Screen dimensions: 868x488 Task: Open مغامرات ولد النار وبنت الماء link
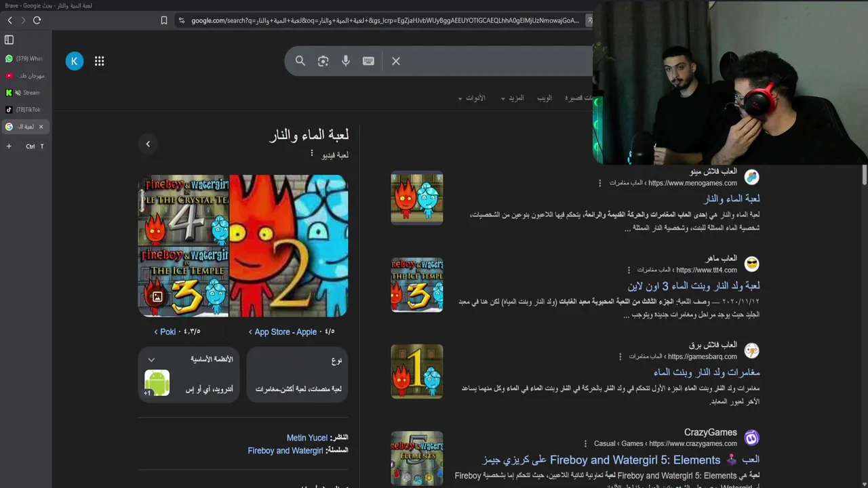(707, 372)
